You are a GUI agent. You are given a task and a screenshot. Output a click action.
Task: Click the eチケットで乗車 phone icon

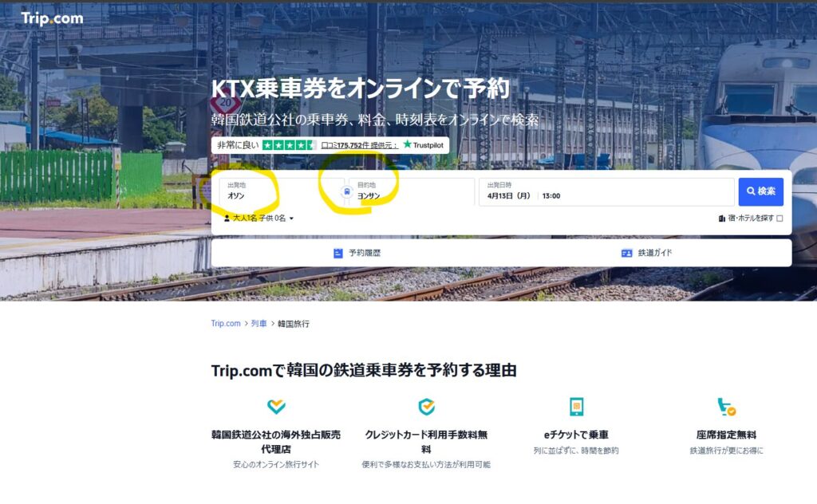pyautogui.click(x=576, y=407)
